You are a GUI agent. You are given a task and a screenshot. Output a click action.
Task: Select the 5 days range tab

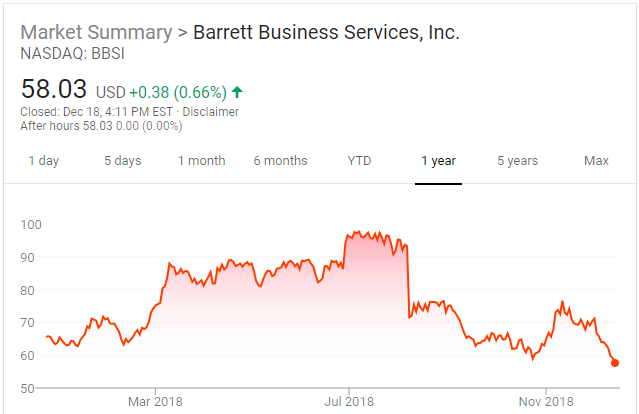(123, 161)
